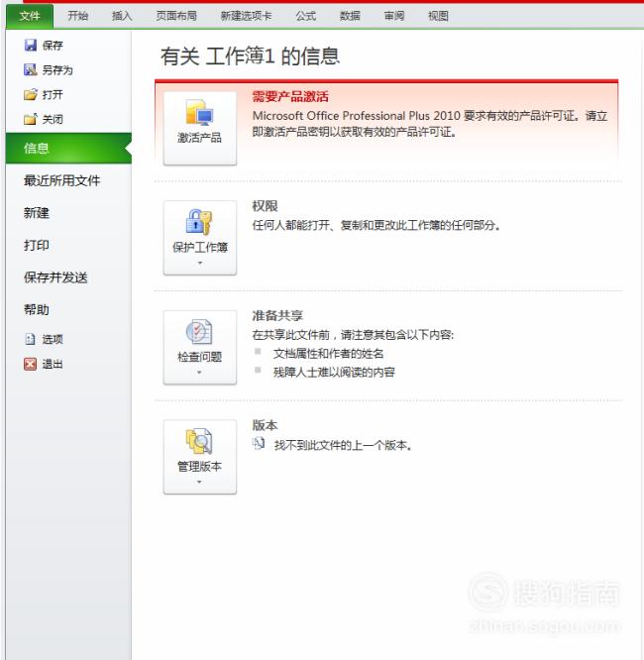Click the Save As icon
Screen dimensions: 644x660
tap(31, 69)
